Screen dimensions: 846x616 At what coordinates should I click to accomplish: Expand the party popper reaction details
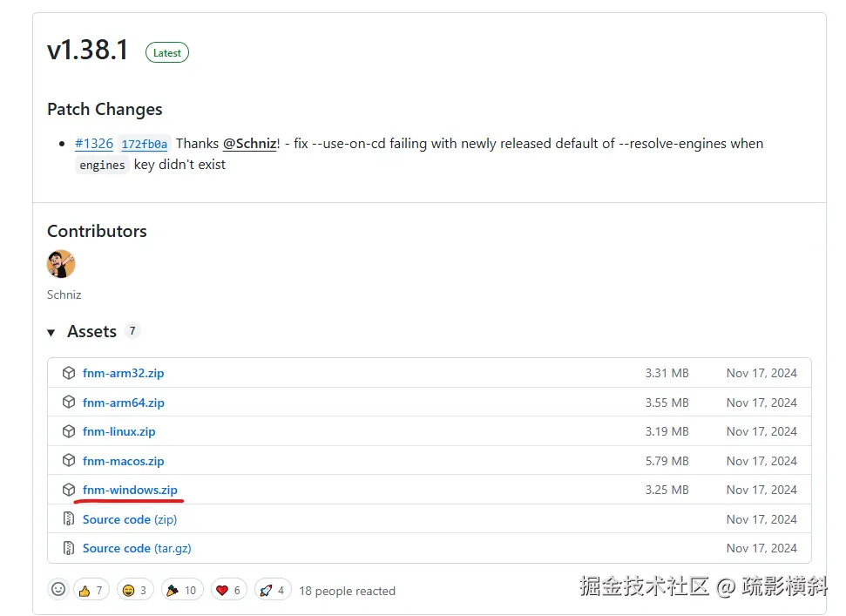181,589
